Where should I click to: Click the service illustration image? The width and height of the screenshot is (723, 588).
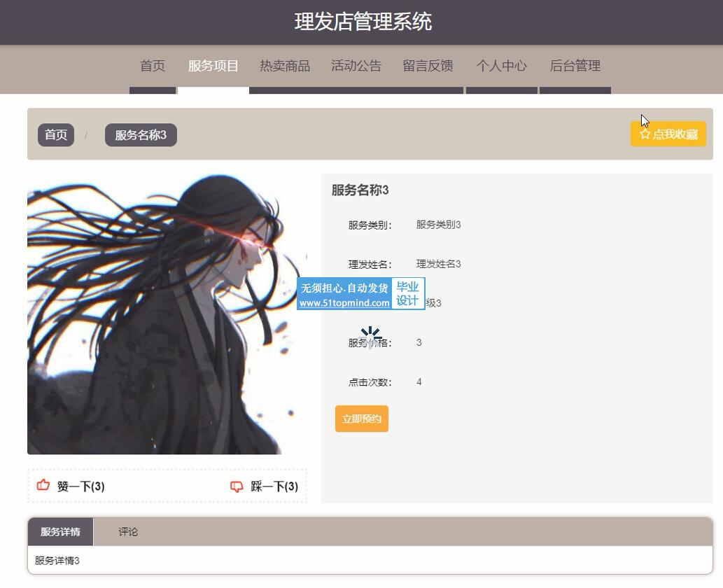point(167,314)
